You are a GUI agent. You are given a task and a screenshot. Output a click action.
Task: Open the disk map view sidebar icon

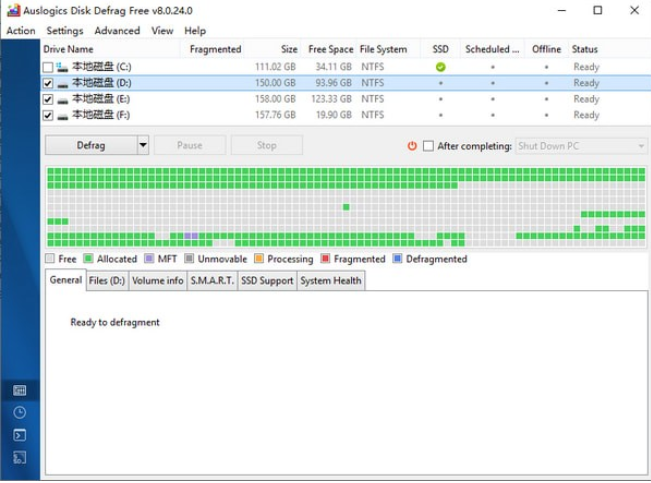click(x=20, y=390)
